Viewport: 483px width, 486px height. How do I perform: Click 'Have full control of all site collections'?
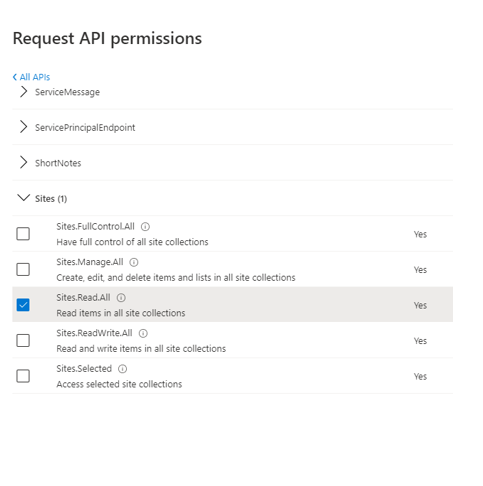tap(132, 242)
